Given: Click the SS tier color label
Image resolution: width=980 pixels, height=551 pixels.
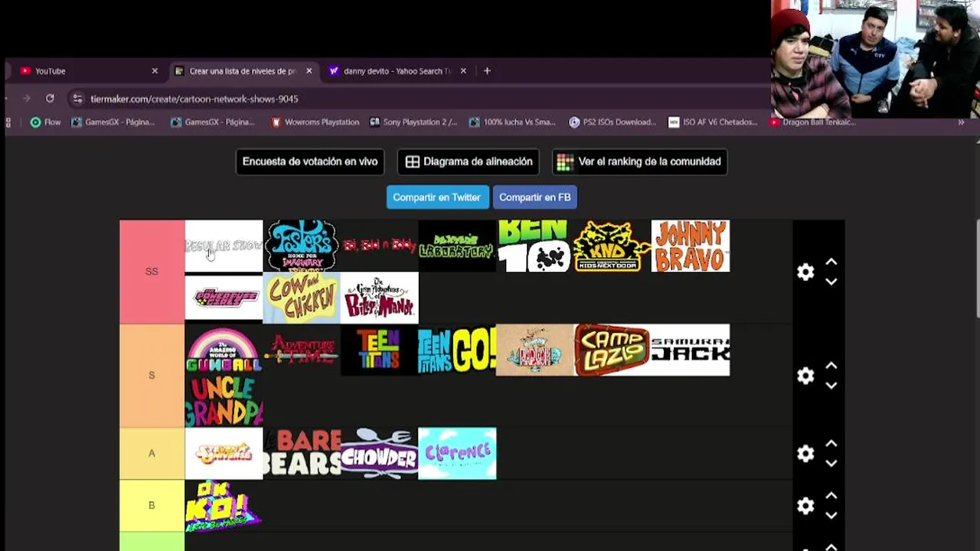Looking at the screenshot, I should (152, 272).
